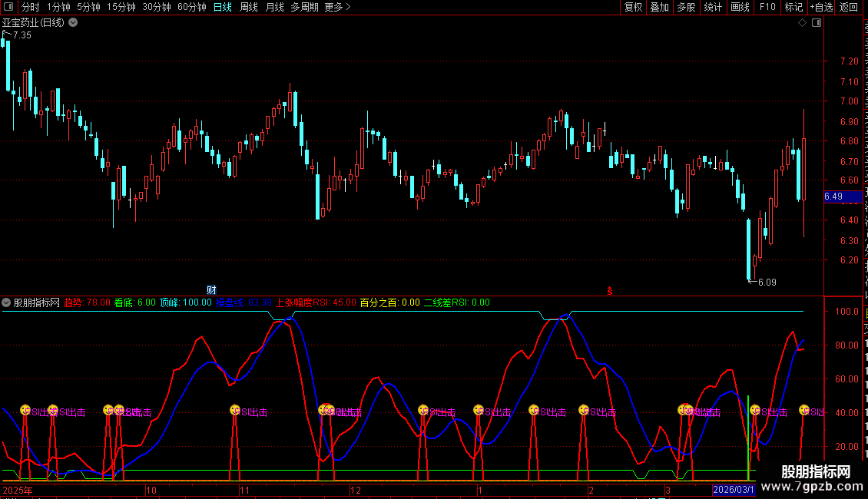Toggle the left sidebar panel icon

tap(8, 7)
